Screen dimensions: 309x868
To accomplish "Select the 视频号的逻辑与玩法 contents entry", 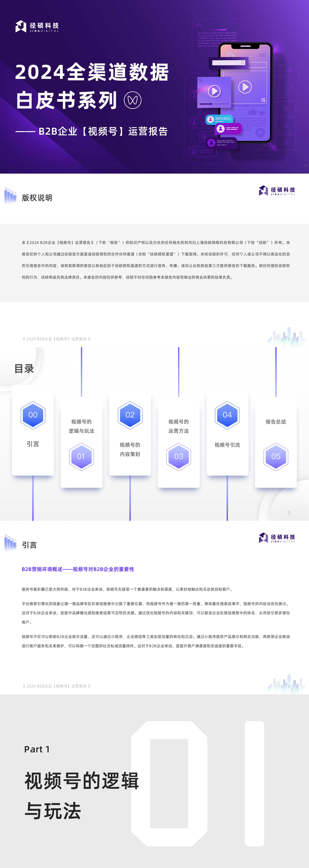I will click(81, 426).
